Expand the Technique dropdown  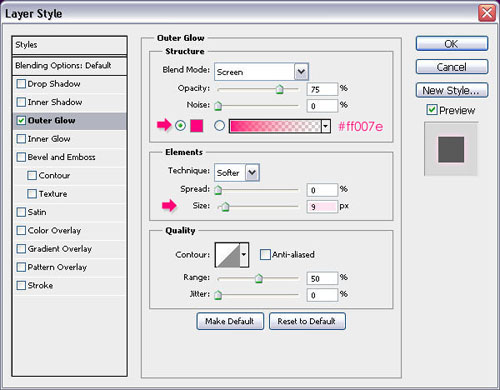click(x=252, y=173)
